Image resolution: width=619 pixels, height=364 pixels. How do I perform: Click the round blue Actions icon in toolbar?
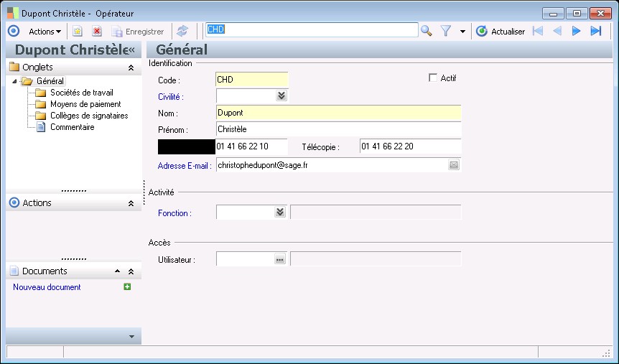coord(14,31)
